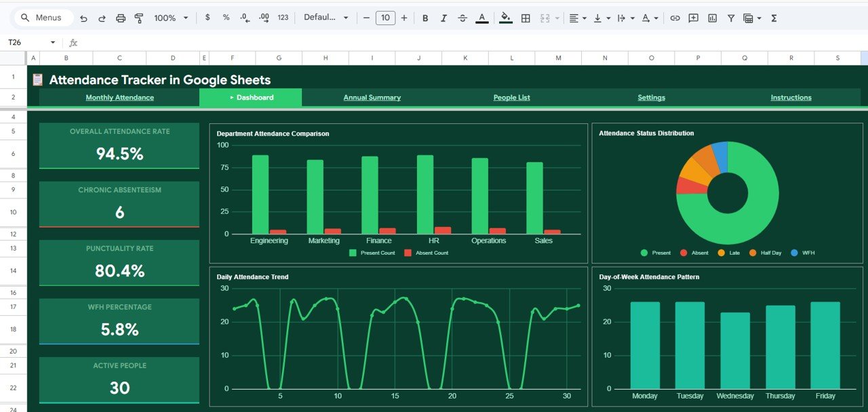Select the Insert chart icon
The width and height of the screenshot is (868, 412).
pyautogui.click(x=712, y=18)
